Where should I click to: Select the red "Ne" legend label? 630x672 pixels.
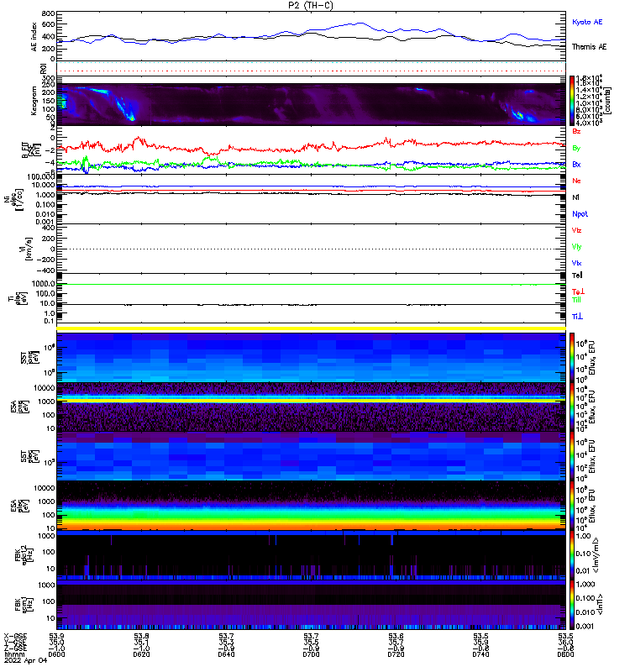pos(576,181)
